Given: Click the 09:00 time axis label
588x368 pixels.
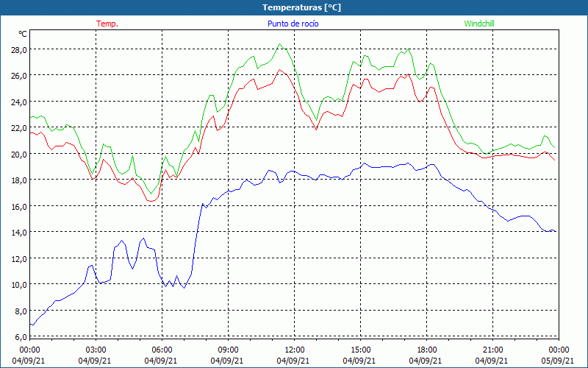Looking at the screenshot, I should [x=228, y=350].
